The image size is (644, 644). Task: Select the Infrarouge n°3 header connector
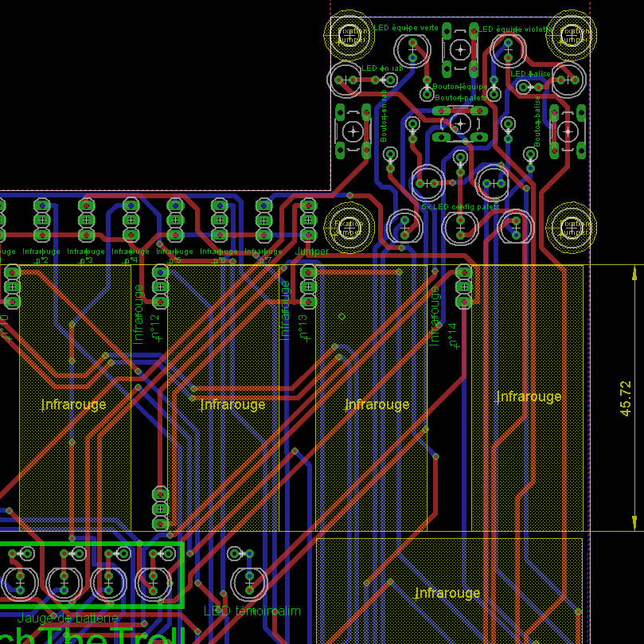pyautogui.click(x=86, y=219)
